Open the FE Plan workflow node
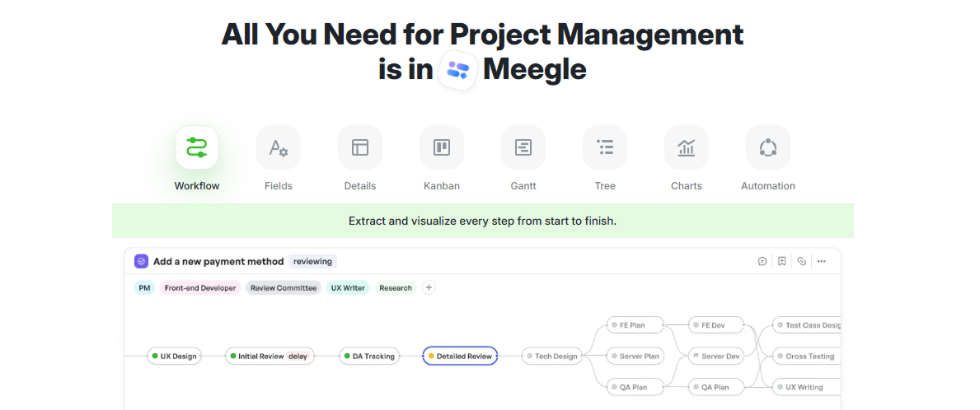 click(635, 325)
